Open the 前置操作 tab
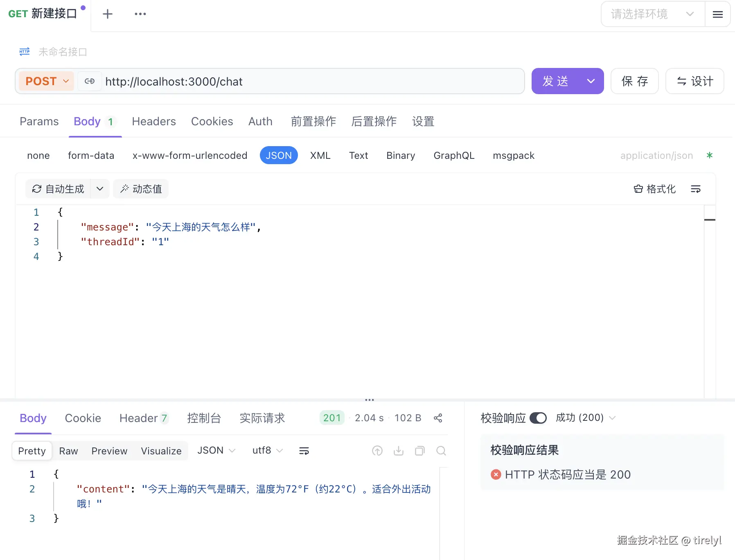This screenshot has height=560, width=735. (313, 122)
